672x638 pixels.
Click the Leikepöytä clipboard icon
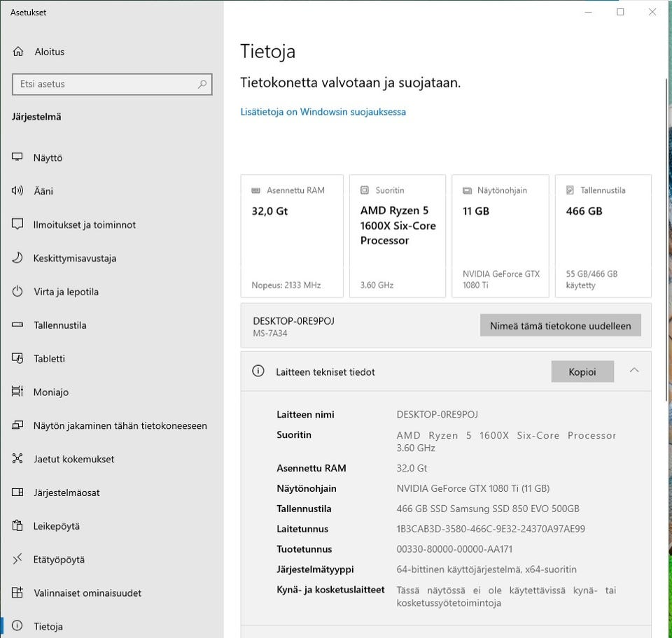click(x=17, y=525)
